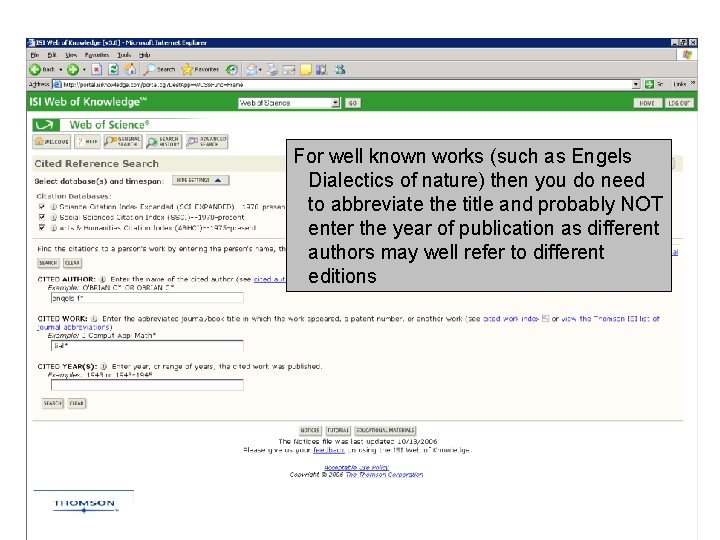Click the upper SEARCH button above Cited Author
720x540 pixels.
coord(48,263)
